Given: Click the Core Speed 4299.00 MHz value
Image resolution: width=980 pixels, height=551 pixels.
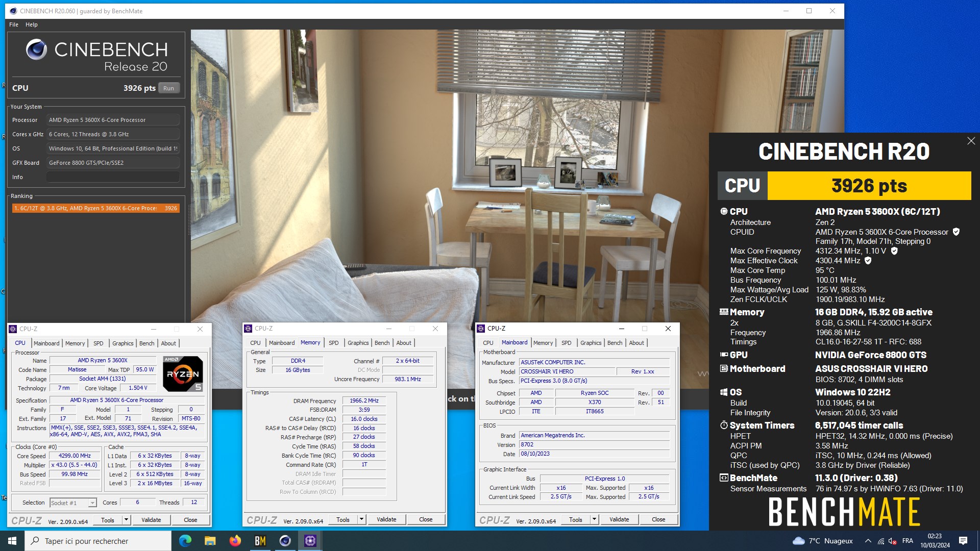Looking at the screenshot, I should click(x=75, y=456).
